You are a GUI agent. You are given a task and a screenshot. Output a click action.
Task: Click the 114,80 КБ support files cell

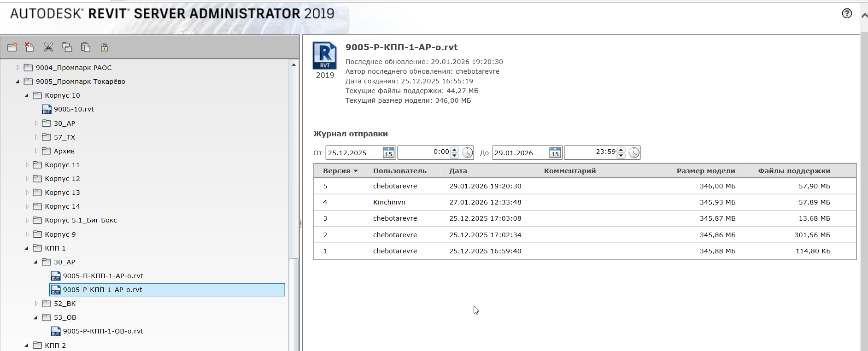(813, 251)
